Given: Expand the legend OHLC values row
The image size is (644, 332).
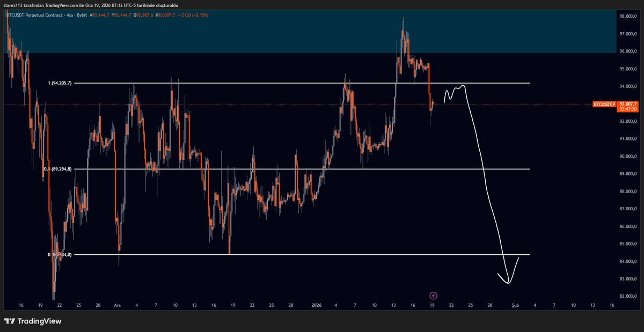Looking at the screenshot, I should pos(134,16).
